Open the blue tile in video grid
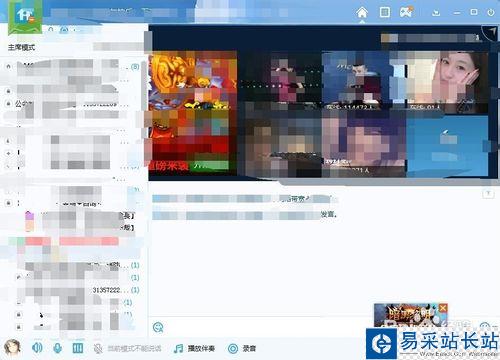 447,146
